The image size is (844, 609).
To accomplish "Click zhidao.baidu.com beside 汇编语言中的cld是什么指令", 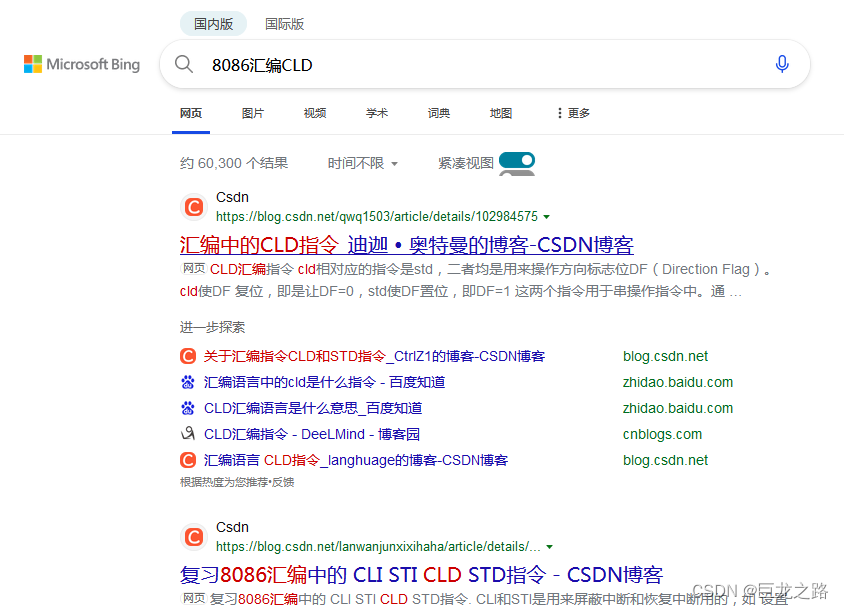I will pyautogui.click(x=678, y=382).
